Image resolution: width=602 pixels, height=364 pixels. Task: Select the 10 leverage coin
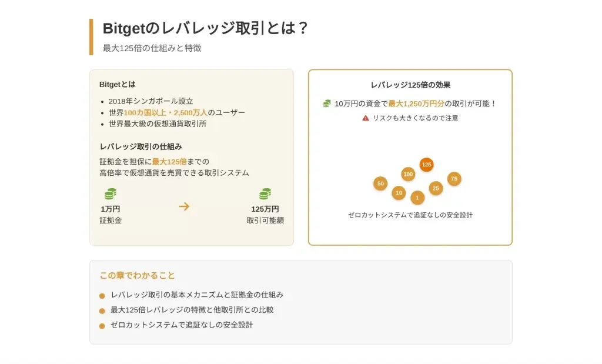[x=399, y=193]
